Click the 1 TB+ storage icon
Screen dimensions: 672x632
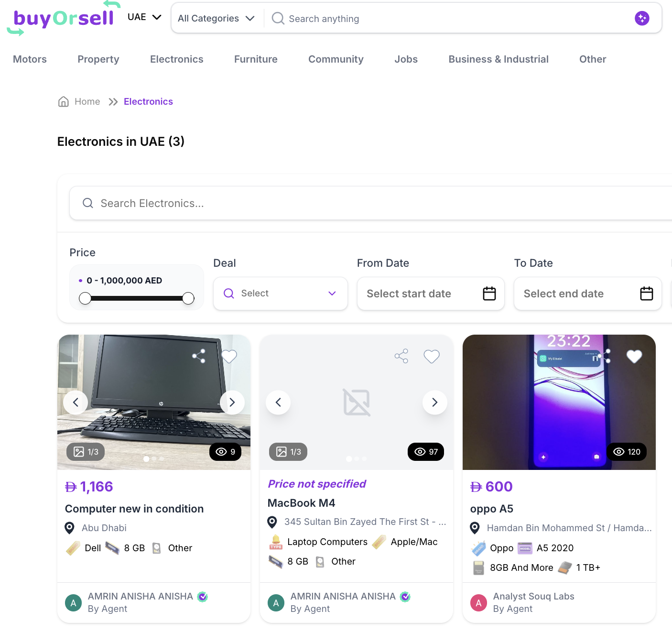click(565, 567)
